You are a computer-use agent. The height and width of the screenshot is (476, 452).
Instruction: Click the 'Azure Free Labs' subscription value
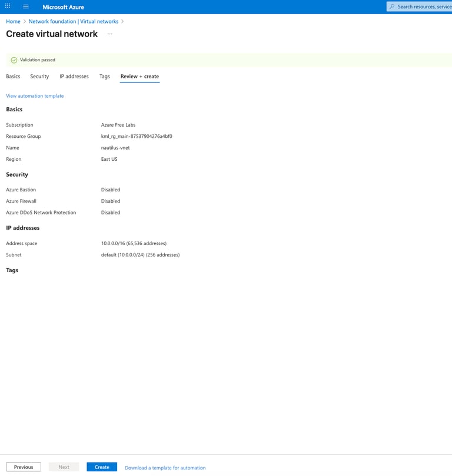coord(118,125)
